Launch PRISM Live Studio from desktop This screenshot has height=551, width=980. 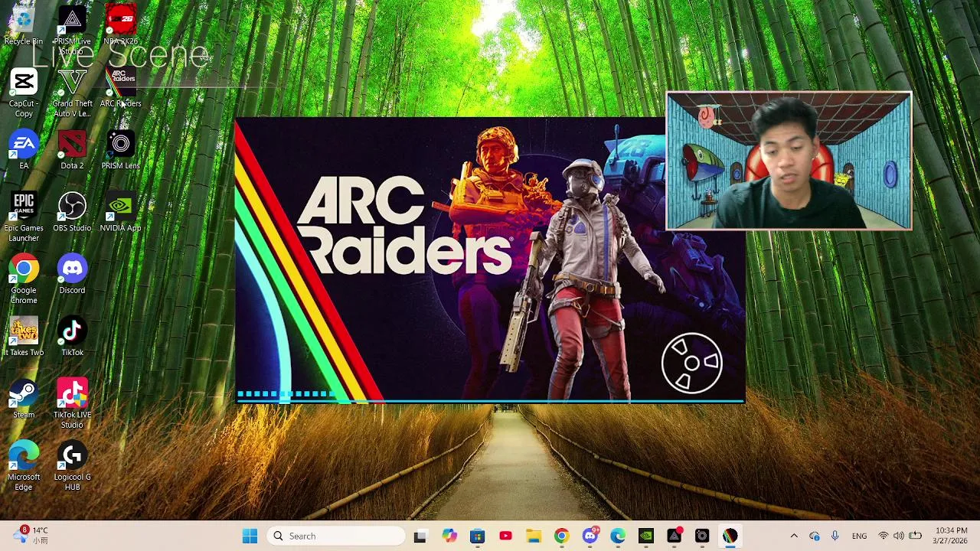pos(72,31)
